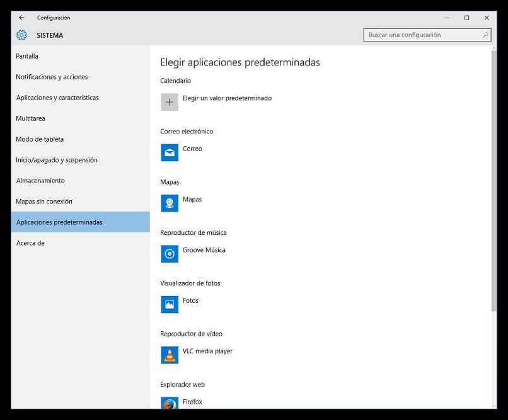
Task: Maximize the Configuración window
Action: coord(466,18)
